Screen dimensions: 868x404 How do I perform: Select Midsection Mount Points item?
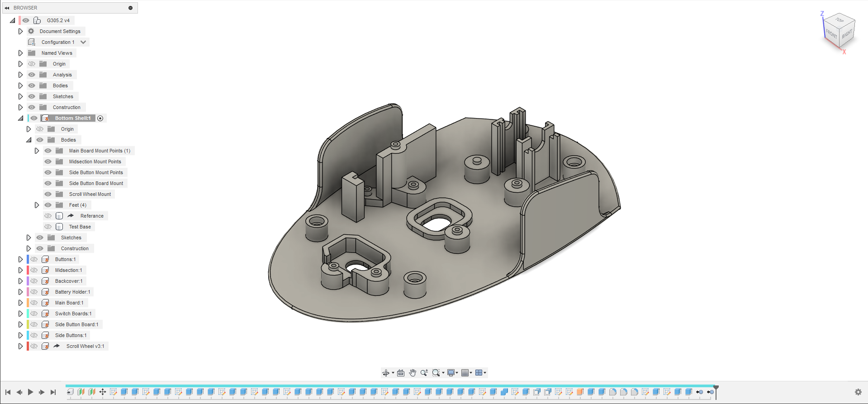95,162
